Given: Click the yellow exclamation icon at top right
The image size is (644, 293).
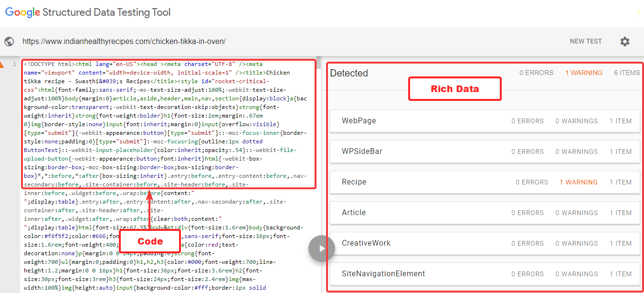Looking at the screenshot, I should pyautogui.click(x=638, y=13).
